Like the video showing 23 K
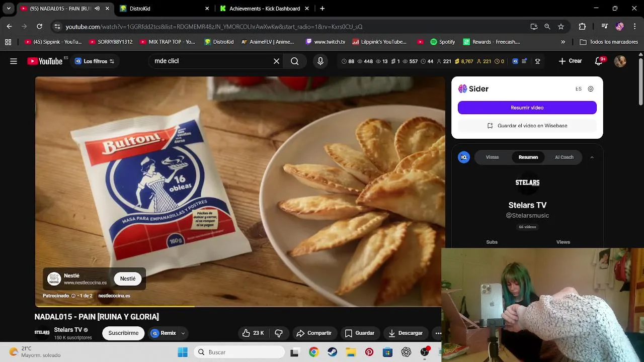The width and height of the screenshot is (644, 362). pyautogui.click(x=253, y=333)
